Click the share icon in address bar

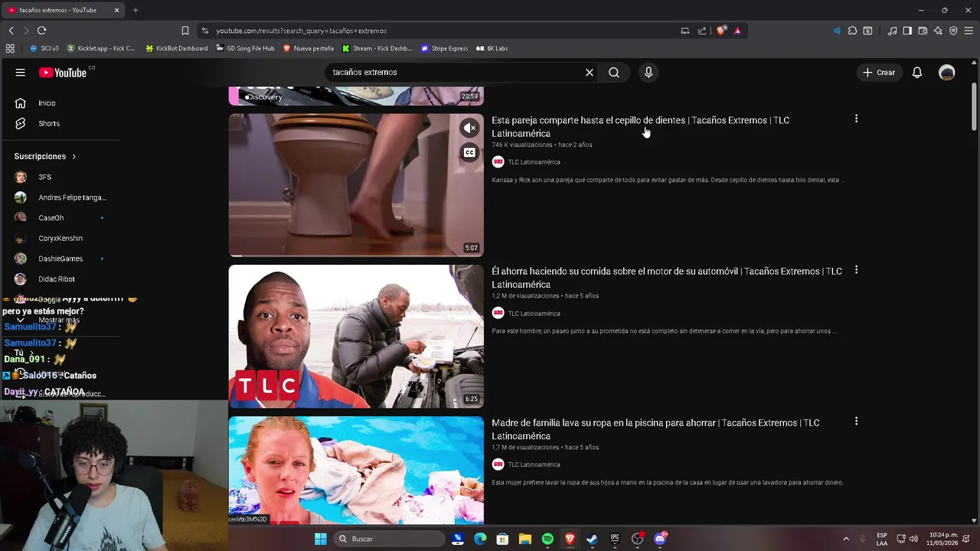702,31
